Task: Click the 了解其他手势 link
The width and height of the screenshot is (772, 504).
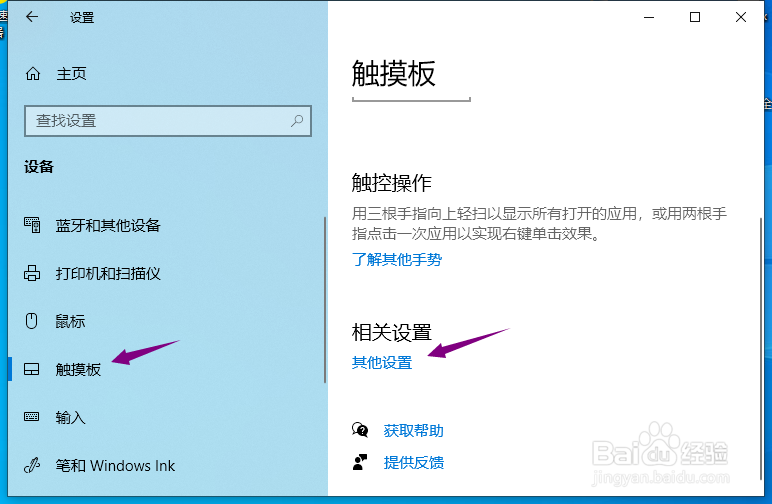Action: (x=397, y=259)
